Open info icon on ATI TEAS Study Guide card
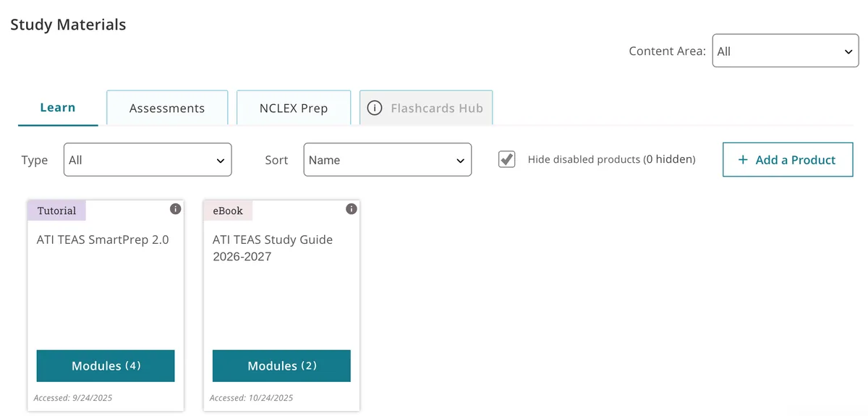Viewport: 868px width, 416px height. tap(352, 209)
